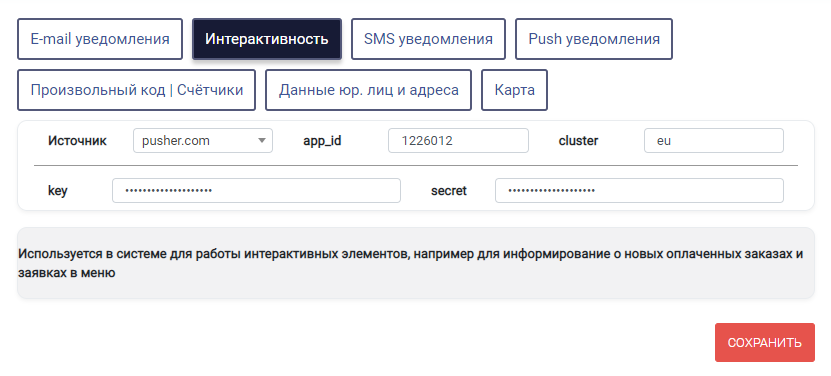Show Данные юр. лиц и адреса tab
This screenshot has height=376, width=831.
coord(368,90)
